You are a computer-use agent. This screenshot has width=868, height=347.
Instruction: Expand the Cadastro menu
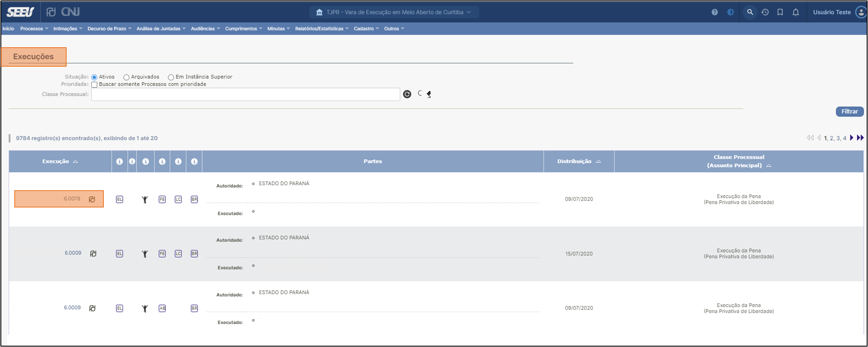(x=366, y=29)
